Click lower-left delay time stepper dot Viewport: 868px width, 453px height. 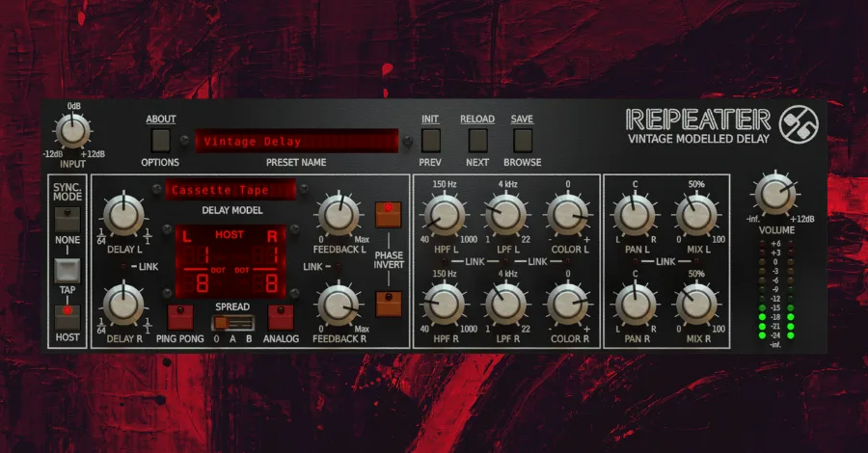[167, 292]
